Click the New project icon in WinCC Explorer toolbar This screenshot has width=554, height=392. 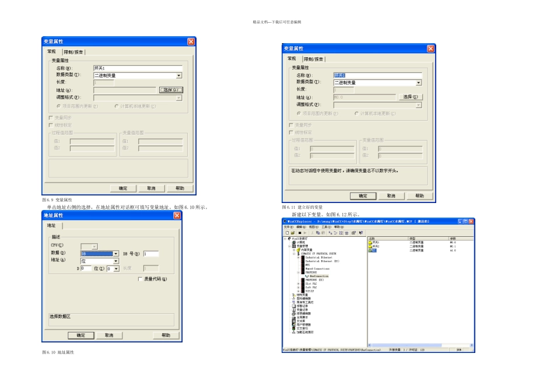coord(287,233)
